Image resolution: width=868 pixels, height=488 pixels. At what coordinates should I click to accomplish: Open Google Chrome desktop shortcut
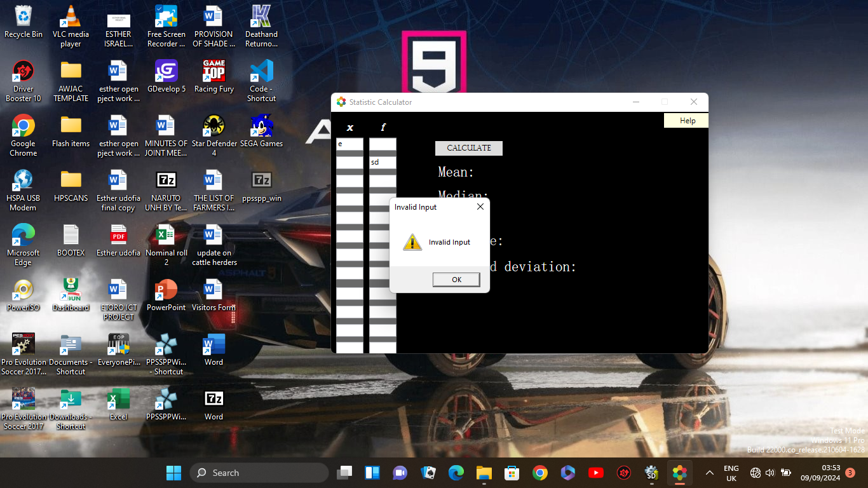tap(24, 135)
